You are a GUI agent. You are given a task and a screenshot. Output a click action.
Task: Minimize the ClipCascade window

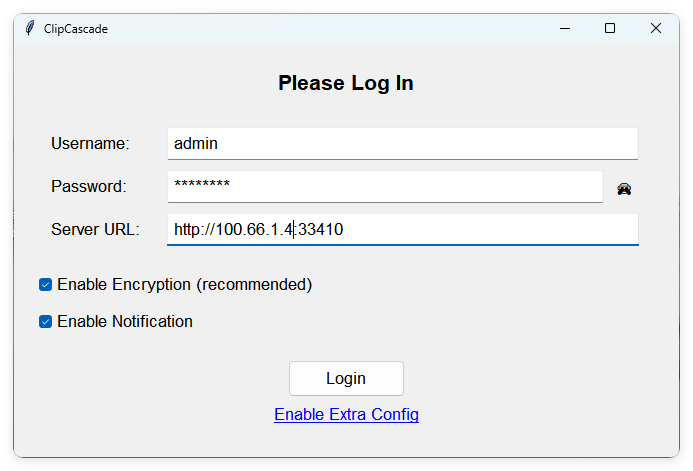point(564,28)
